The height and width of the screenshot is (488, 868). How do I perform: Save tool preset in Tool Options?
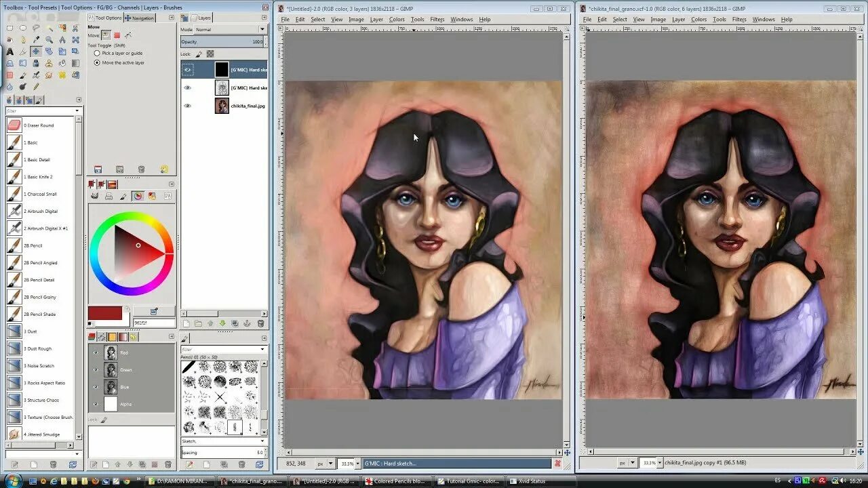98,169
